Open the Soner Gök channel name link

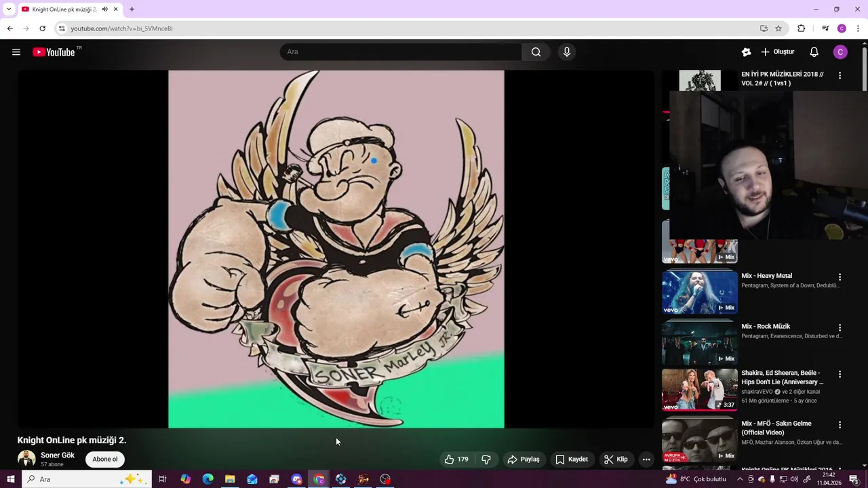(x=58, y=455)
